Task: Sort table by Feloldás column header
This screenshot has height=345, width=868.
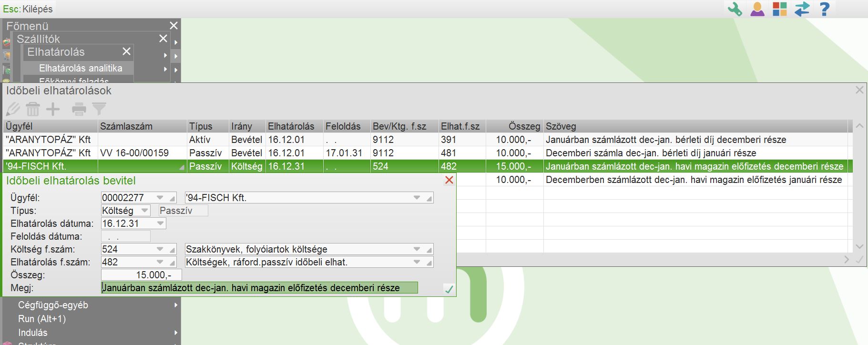Action: [x=347, y=126]
